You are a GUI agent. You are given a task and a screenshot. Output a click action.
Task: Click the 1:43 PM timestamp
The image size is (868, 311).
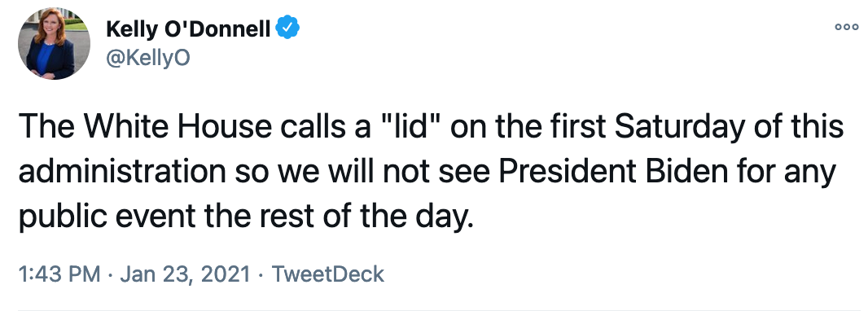point(59,274)
